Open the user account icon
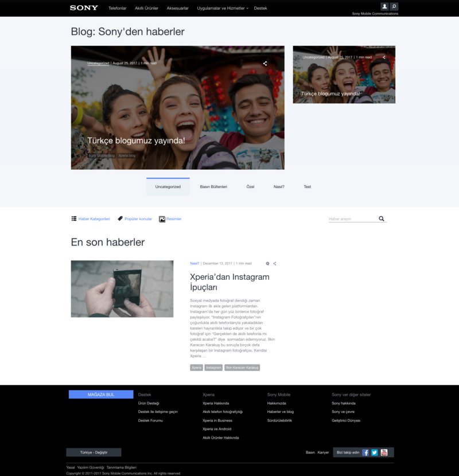 tap(384, 6)
